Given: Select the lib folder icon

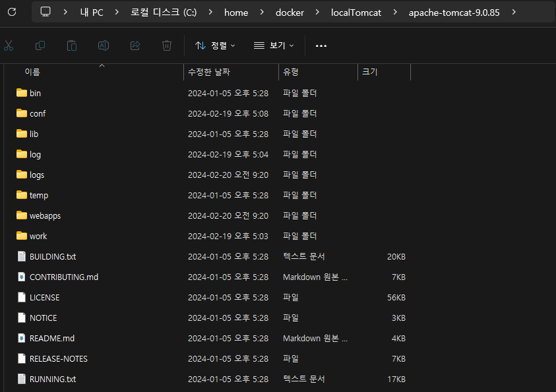Looking at the screenshot, I should (22, 134).
